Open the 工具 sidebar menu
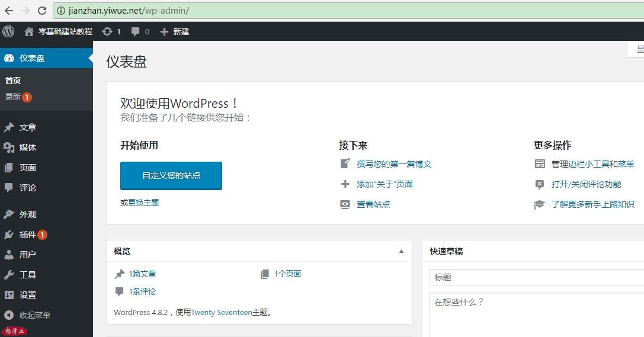This screenshot has width=644, height=337. click(46, 275)
